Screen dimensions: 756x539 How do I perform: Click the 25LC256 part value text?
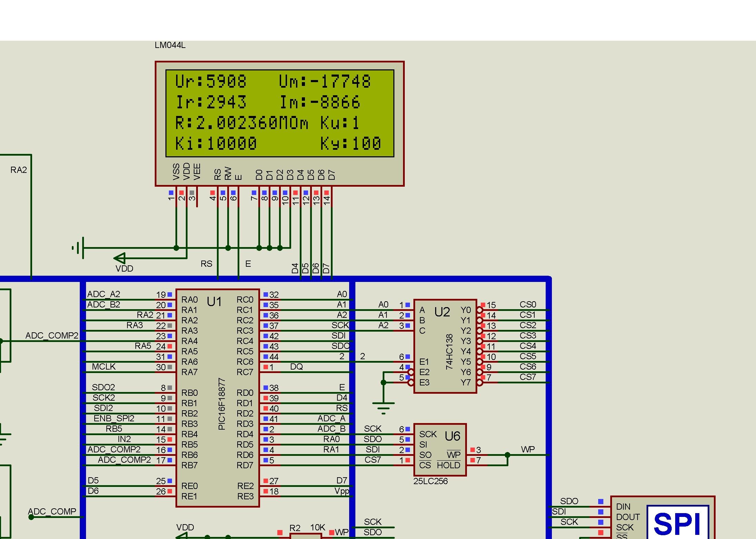(430, 481)
